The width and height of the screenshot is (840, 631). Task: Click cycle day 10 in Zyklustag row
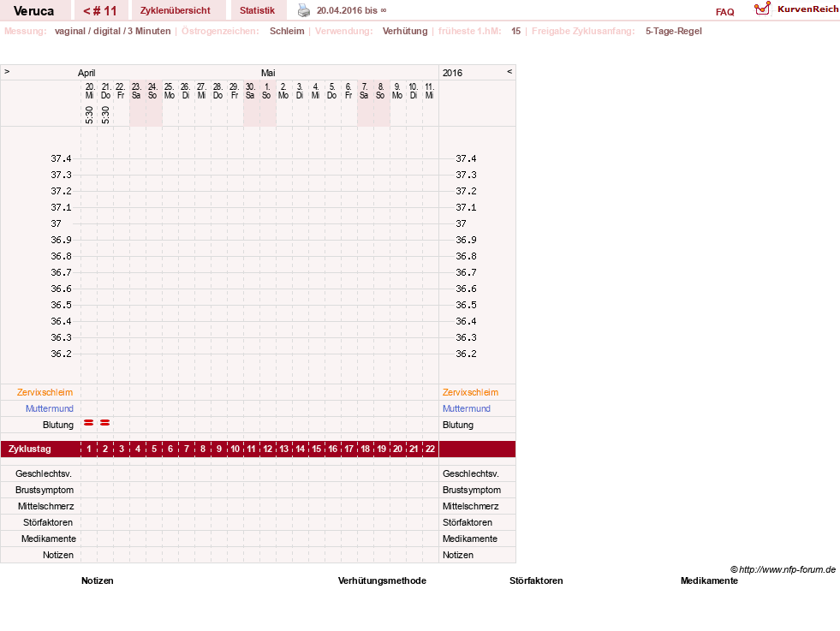coord(235,449)
